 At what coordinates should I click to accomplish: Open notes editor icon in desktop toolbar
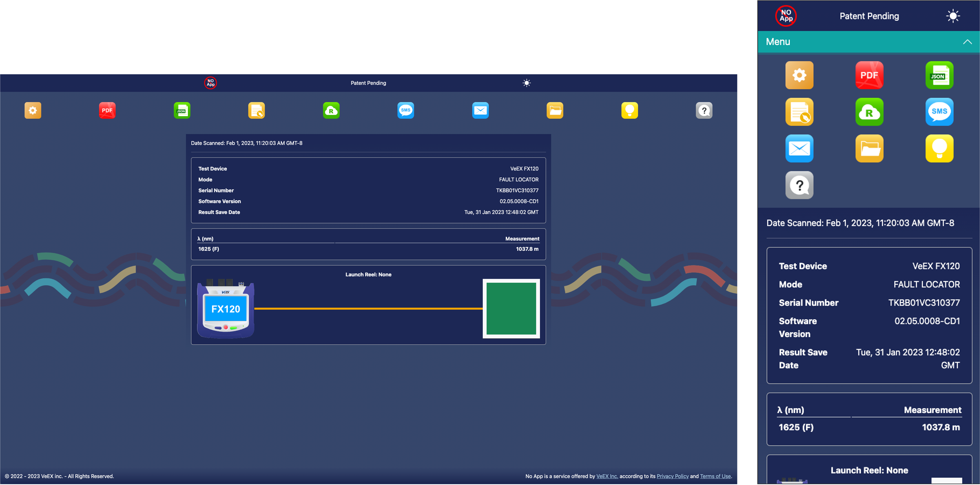point(256,110)
